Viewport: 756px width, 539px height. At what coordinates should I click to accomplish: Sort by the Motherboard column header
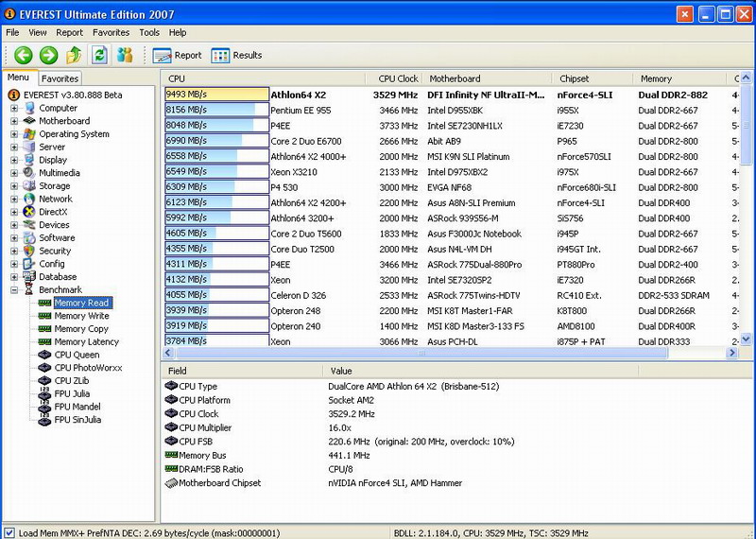point(487,78)
